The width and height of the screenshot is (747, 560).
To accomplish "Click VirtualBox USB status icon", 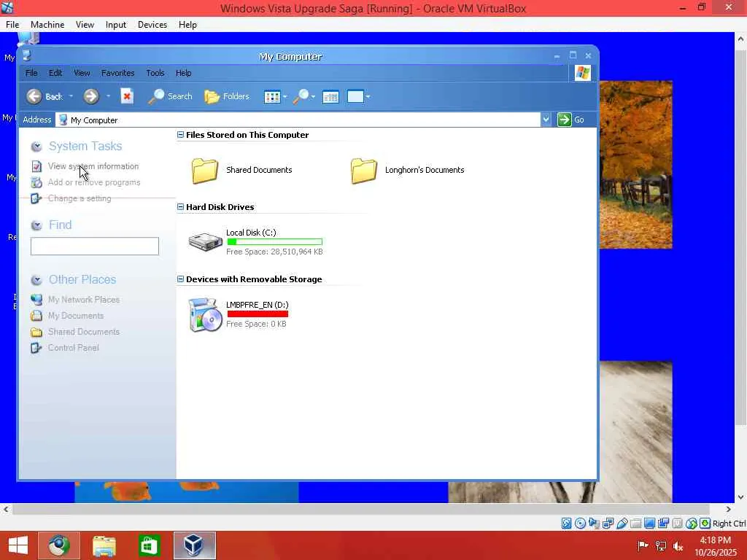I will [622, 524].
